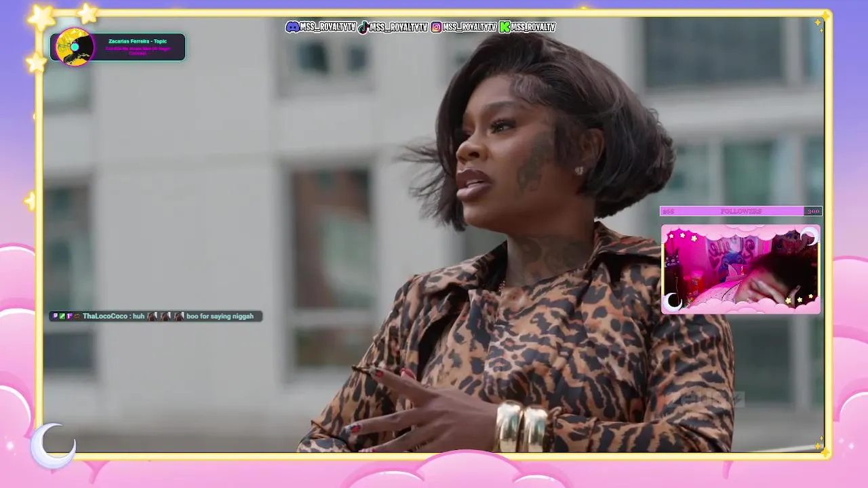The image size is (868, 488).
Task: Click the emote icons in the chat message
Action: tap(165, 316)
